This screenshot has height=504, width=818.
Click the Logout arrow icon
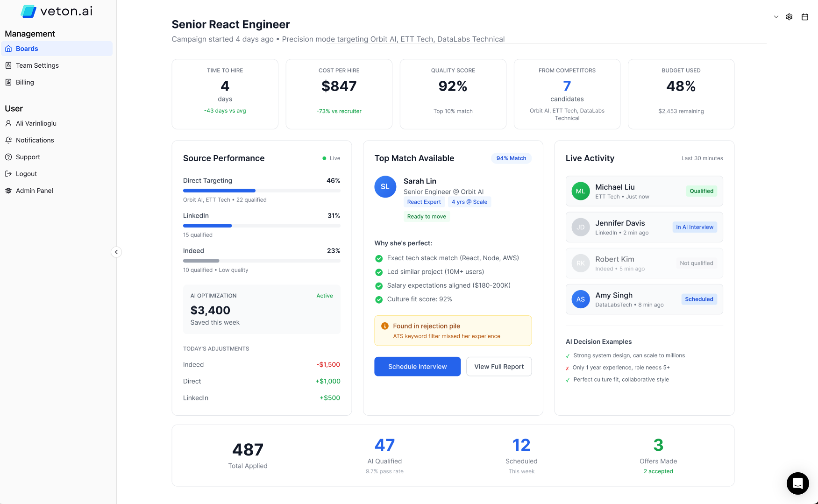8,174
